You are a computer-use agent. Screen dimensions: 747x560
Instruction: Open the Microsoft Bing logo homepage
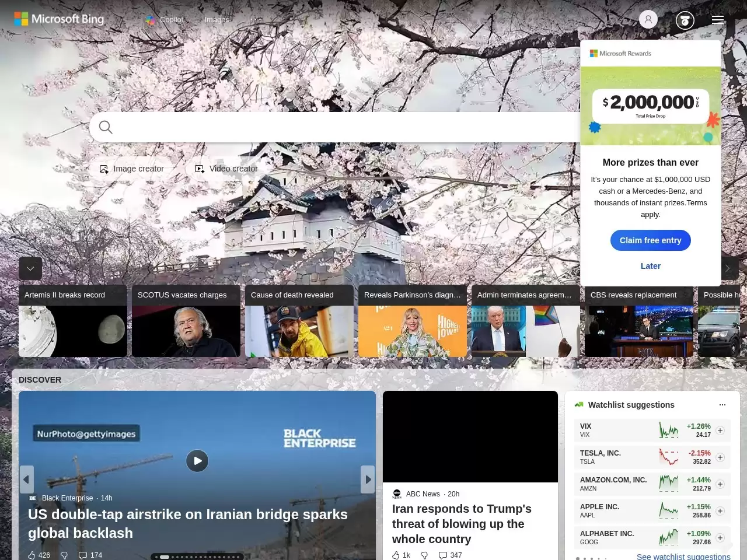point(59,19)
